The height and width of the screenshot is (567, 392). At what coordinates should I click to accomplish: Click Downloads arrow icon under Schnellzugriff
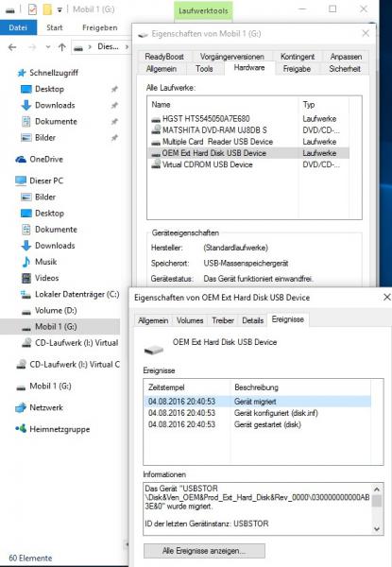coord(26,105)
